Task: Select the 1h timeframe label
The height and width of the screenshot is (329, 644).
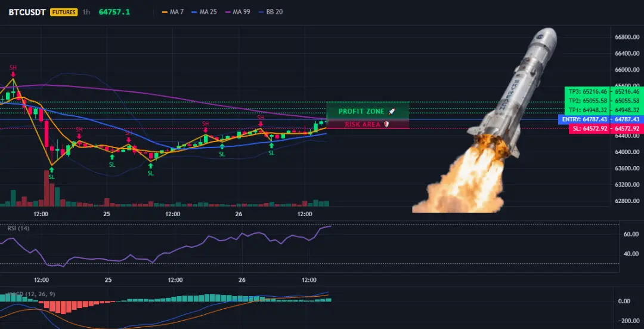Action: pos(86,12)
